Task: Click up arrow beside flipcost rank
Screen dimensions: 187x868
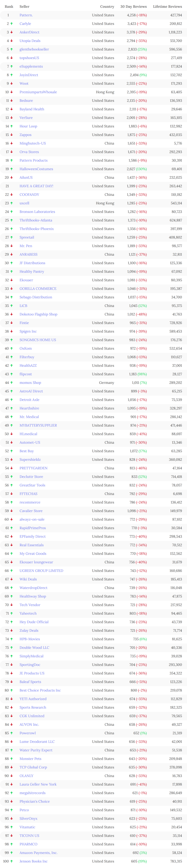Action: click(x=11, y=374)
